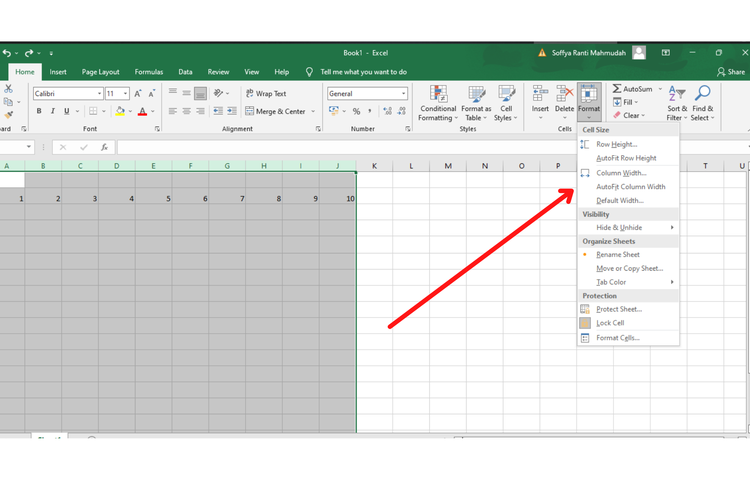This screenshot has width=750, height=500.
Task: Increase font size with the large A icon
Action: pos(138,93)
